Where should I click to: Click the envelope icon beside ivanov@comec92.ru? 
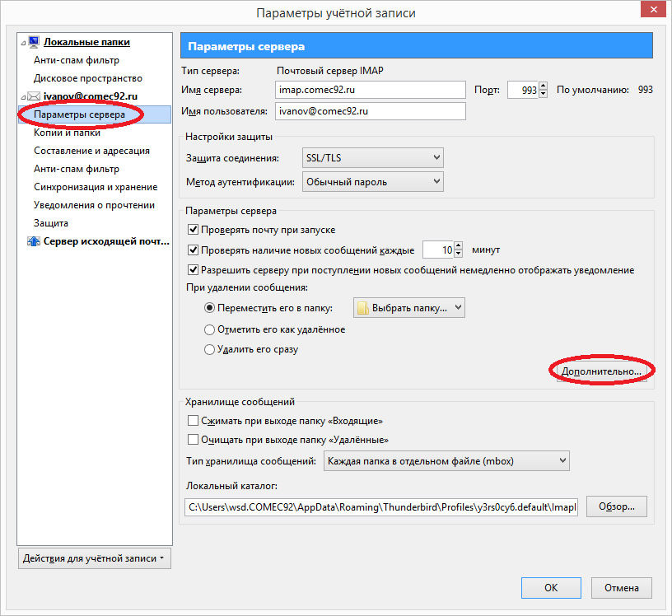tap(34, 96)
